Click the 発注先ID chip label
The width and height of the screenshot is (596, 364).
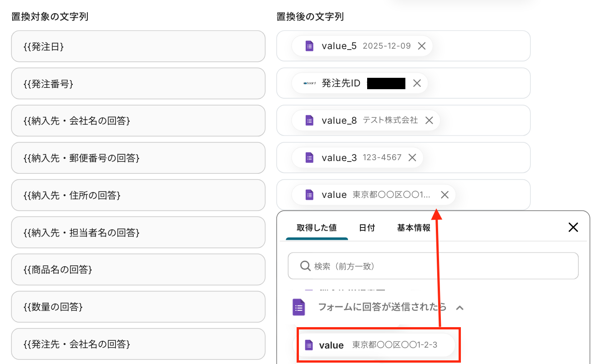click(x=341, y=83)
